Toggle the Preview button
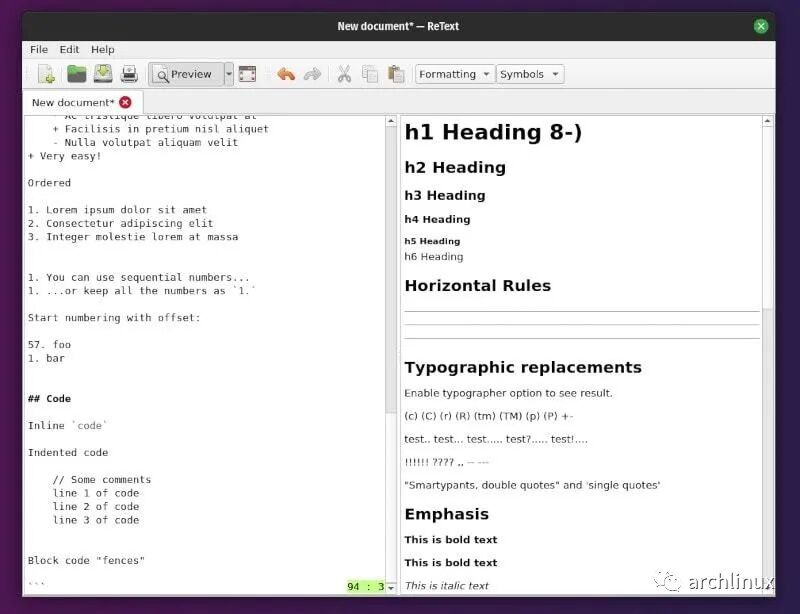The height and width of the screenshot is (614, 800). (186, 75)
